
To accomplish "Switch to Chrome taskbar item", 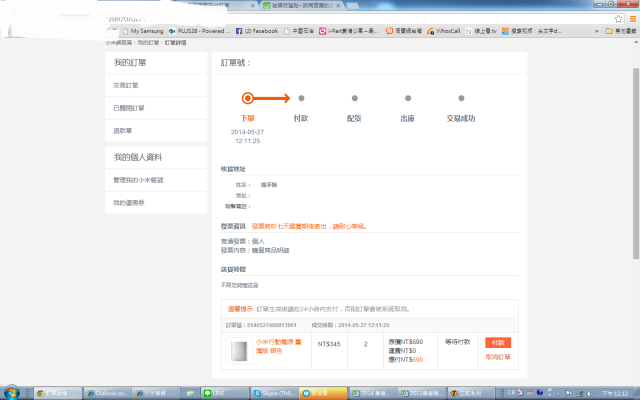I will [58, 393].
